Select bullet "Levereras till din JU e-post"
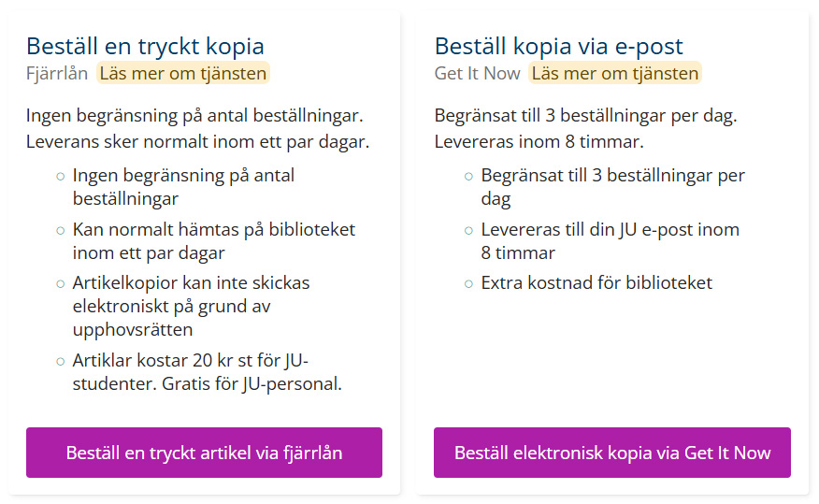Viewport: 819px width, 504px height. point(610,229)
